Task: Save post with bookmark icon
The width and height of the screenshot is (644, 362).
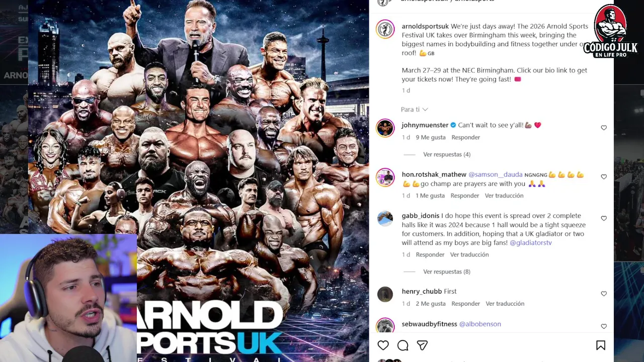Action: pyautogui.click(x=600, y=345)
